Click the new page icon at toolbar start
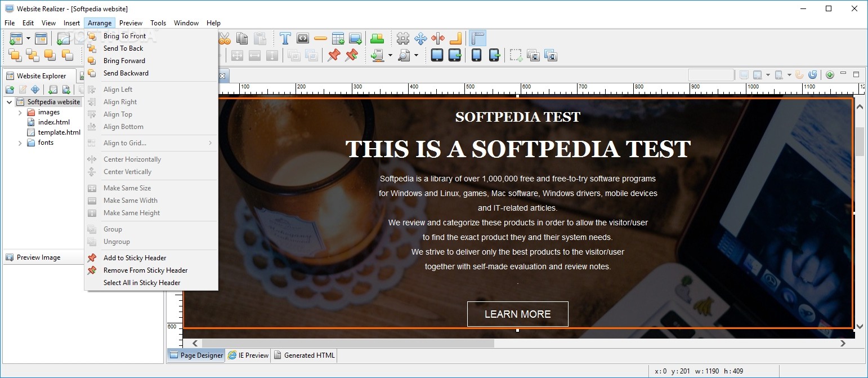Image resolution: width=868 pixels, height=378 pixels. (x=15, y=38)
